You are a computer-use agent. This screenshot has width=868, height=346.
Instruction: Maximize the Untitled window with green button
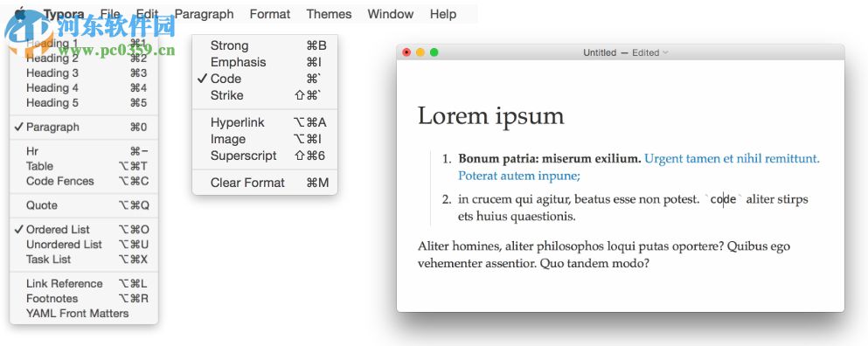(x=434, y=52)
